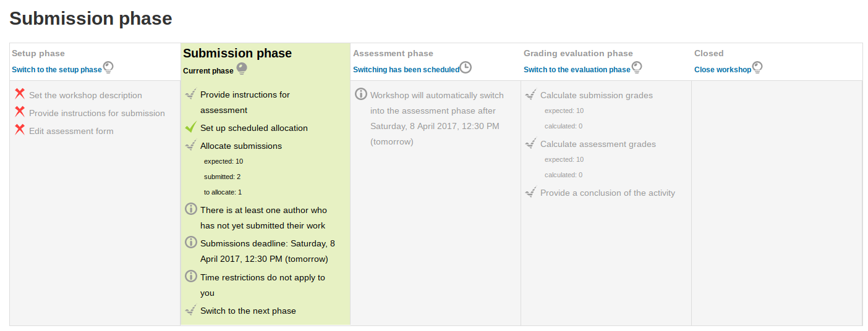The image size is (868, 331).
Task: Open Switching has been scheduled link
Action: click(406, 70)
